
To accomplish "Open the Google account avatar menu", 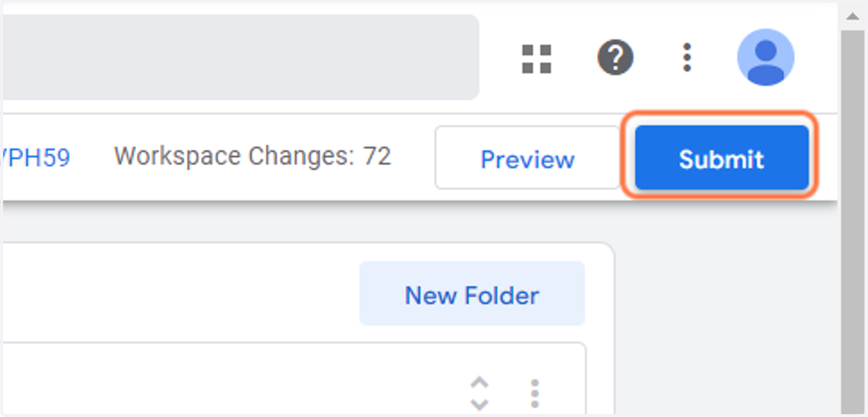I will (765, 57).
